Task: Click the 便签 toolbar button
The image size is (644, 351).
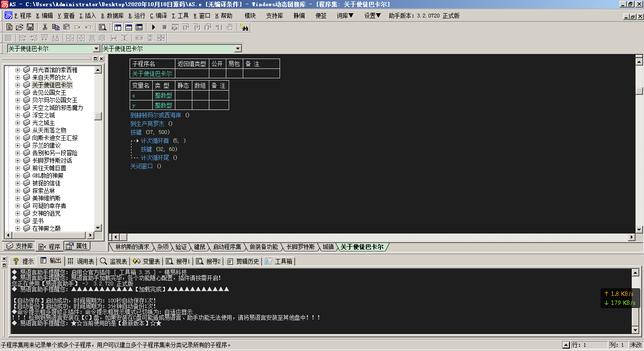Action: coord(321,16)
